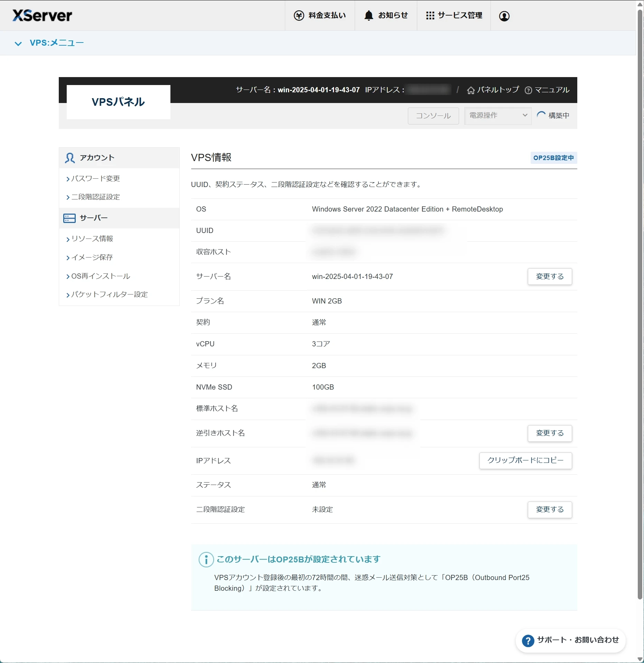Click the 構築中 spinner status icon
Image resolution: width=644 pixels, height=663 pixels.
[x=541, y=115]
